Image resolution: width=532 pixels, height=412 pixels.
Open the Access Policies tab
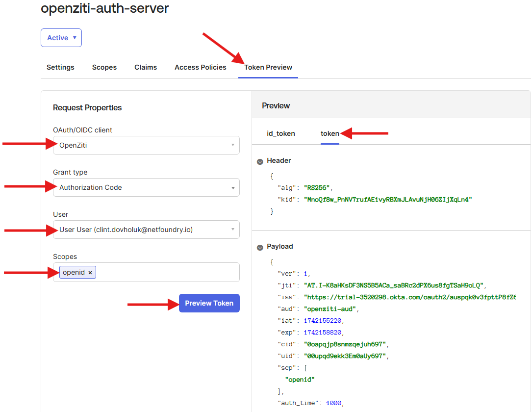point(200,67)
